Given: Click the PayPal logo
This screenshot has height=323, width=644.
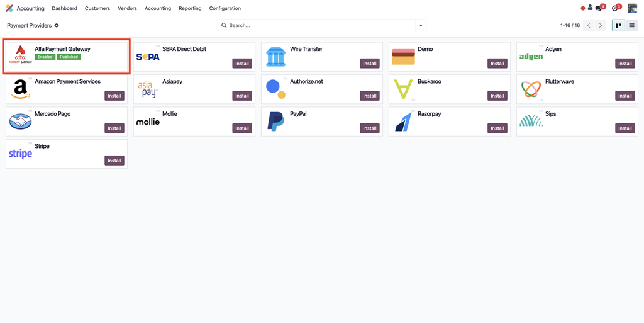Looking at the screenshot, I should [275, 122].
